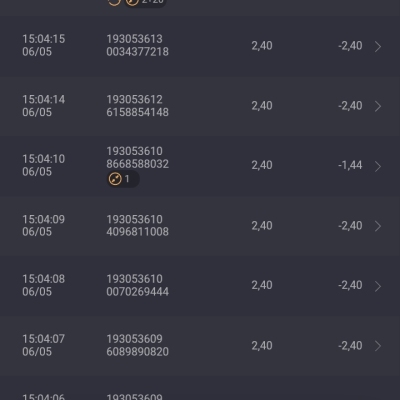Image resolution: width=400 pixels, height=400 pixels.
Task: Click the partially visible orange badge at top
Action: click(x=145, y=3)
